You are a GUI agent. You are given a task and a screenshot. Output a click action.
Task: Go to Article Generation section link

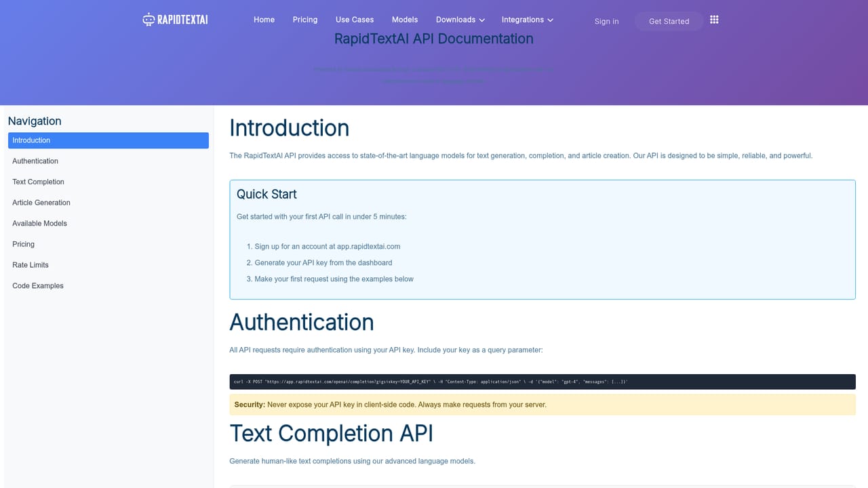(x=108, y=203)
